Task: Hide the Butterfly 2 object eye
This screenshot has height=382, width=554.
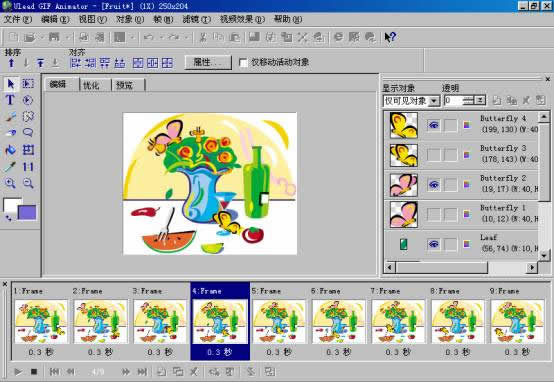Action: pos(434,184)
